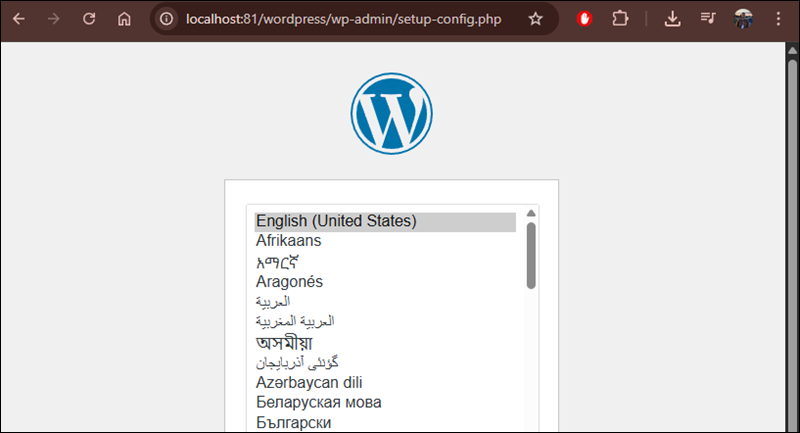The image size is (800, 433).
Task: Select Беларуская мова language
Action: pyautogui.click(x=385, y=402)
